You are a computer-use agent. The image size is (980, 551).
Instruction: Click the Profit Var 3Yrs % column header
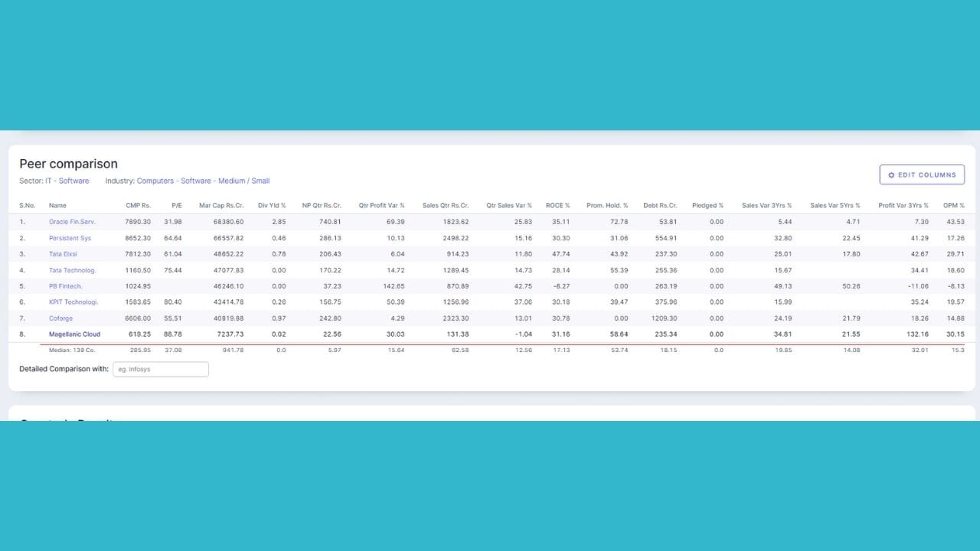(903, 206)
